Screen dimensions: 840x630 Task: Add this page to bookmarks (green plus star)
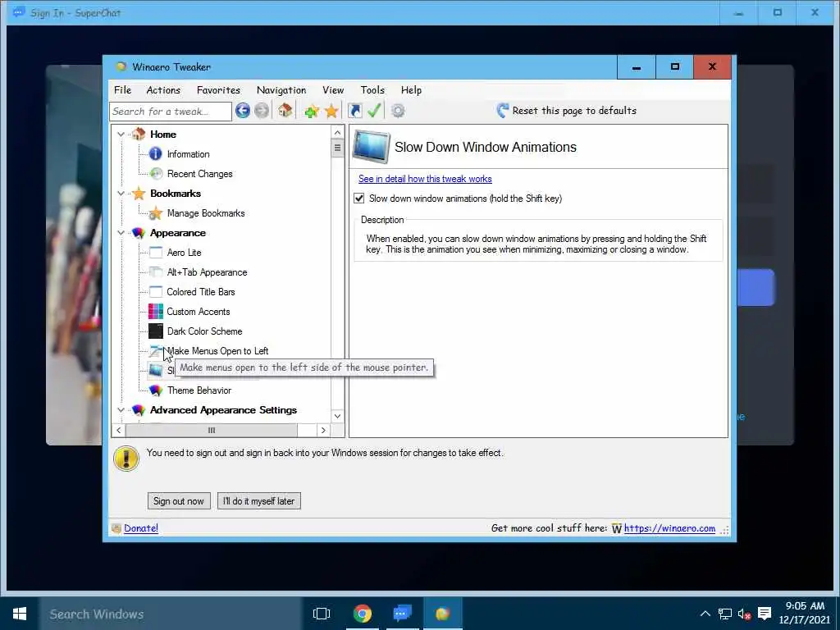tap(312, 111)
